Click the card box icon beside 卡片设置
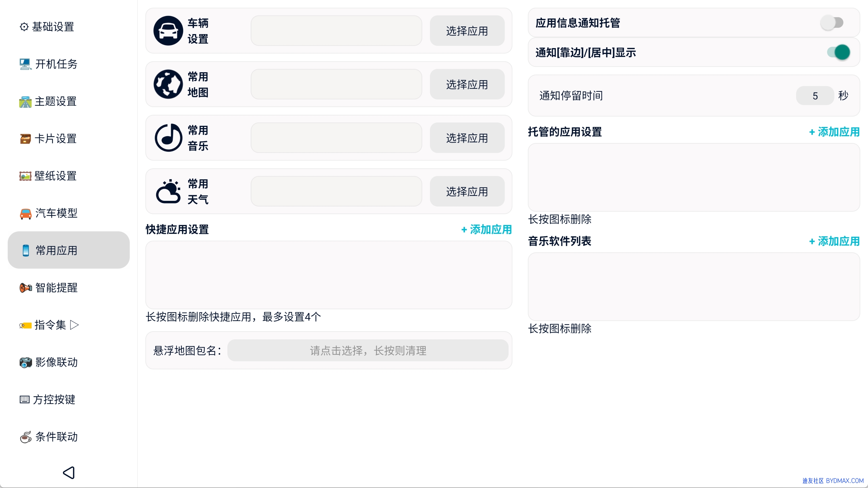 click(25, 139)
